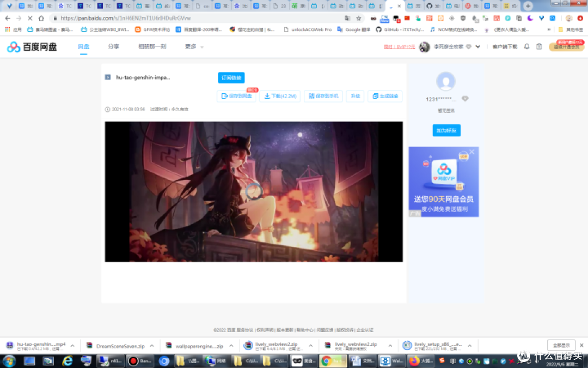Open the 相册那一刻 navigation tab

click(x=152, y=46)
